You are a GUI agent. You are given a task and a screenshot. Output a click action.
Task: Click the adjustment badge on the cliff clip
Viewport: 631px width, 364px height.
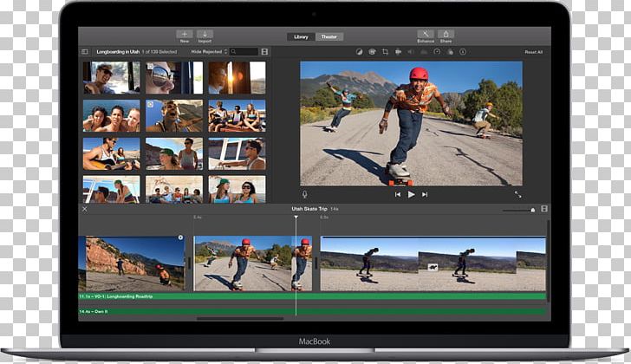pos(180,237)
